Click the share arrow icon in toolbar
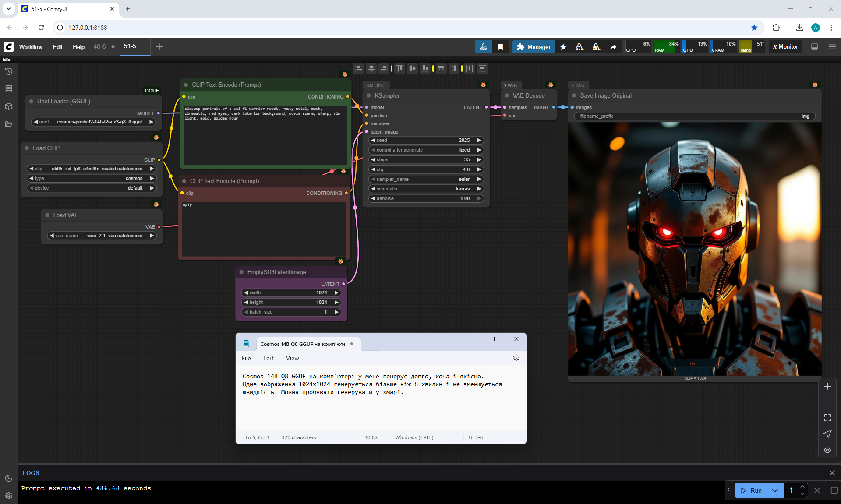 click(613, 47)
